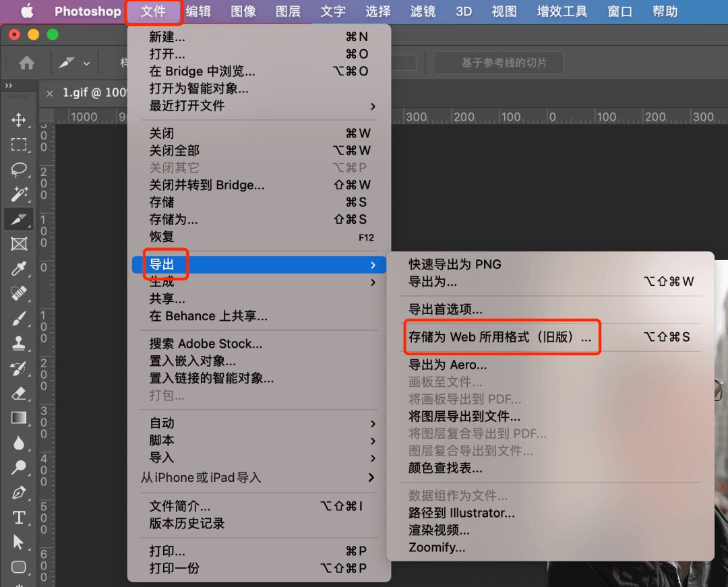
Task: Choose 存储为... in File menu
Action: (259, 219)
